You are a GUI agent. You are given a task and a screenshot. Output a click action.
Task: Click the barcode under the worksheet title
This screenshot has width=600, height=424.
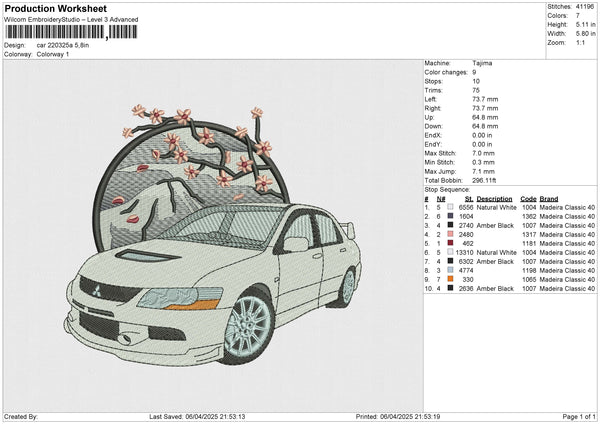tap(71, 32)
